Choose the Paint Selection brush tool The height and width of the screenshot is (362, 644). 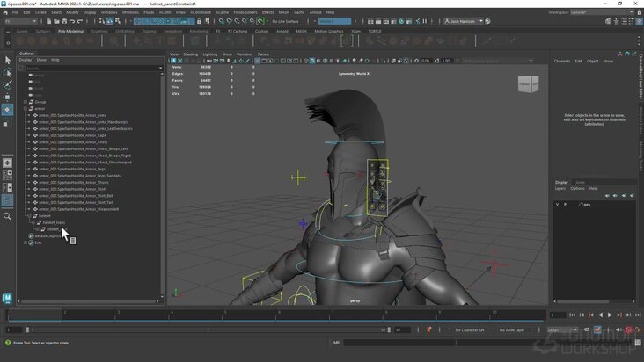click(7, 85)
